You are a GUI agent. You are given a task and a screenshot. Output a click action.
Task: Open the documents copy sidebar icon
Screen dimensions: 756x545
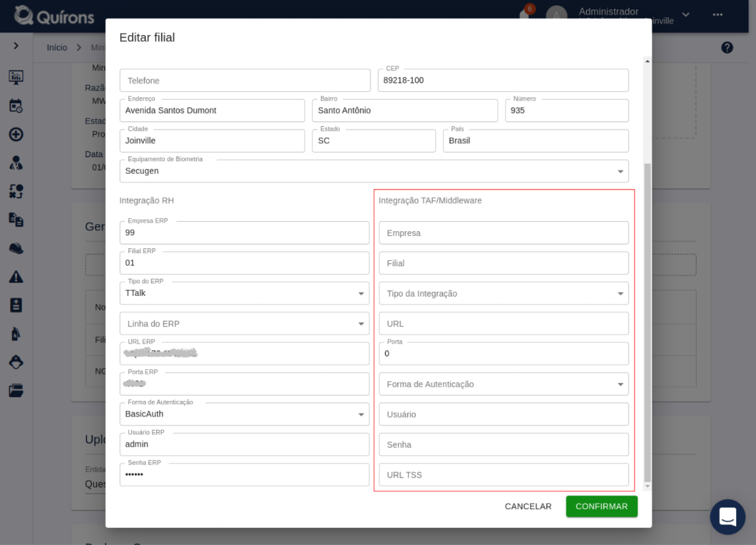coord(16,220)
